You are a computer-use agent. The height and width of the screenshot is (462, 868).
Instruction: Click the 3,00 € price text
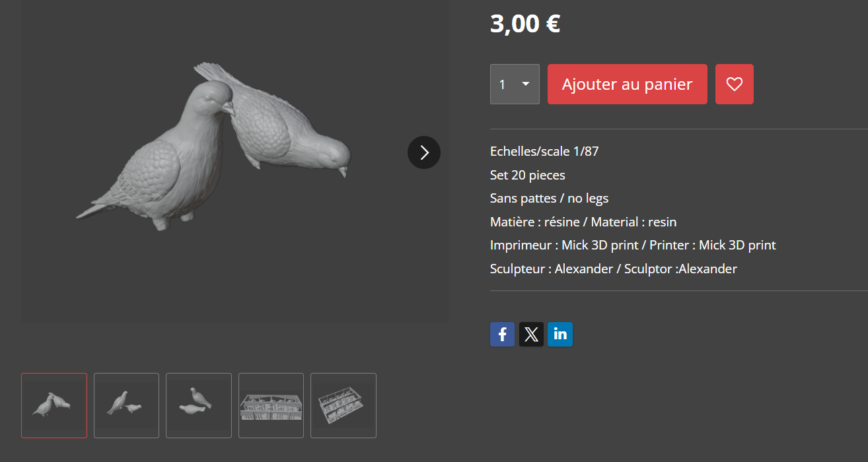click(x=525, y=24)
